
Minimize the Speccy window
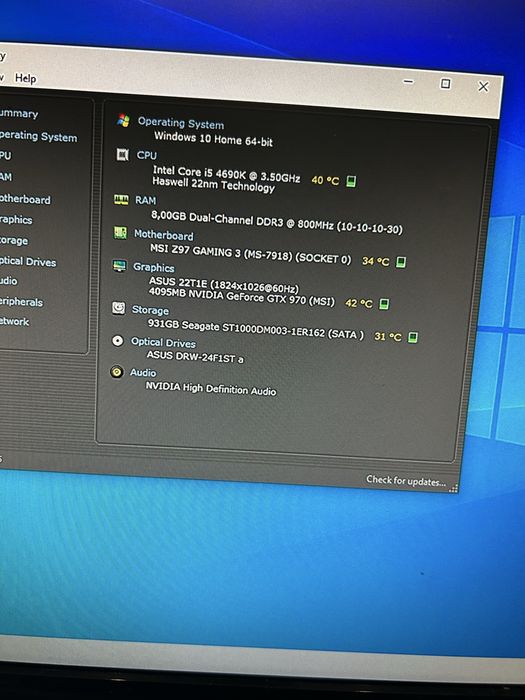point(408,82)
